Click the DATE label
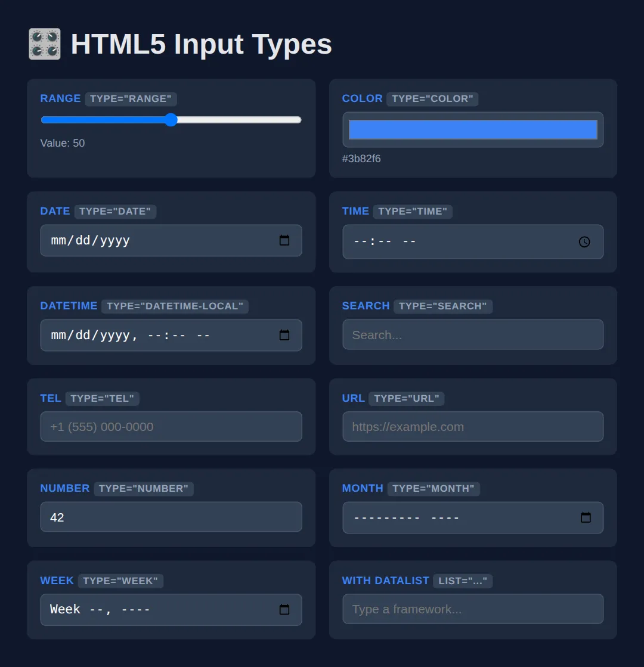This screenshot has width=644, height=667. pos(55,211)
